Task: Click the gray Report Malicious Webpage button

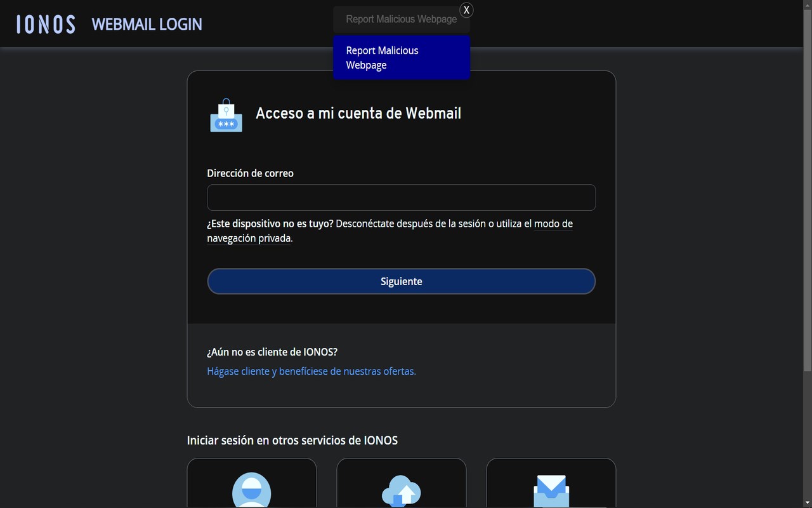Action: pyautogui.click(x=402, y=19)
